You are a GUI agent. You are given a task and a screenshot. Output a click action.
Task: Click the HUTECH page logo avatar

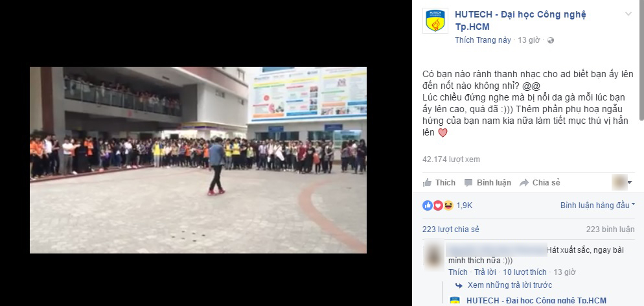click(435, 21)
